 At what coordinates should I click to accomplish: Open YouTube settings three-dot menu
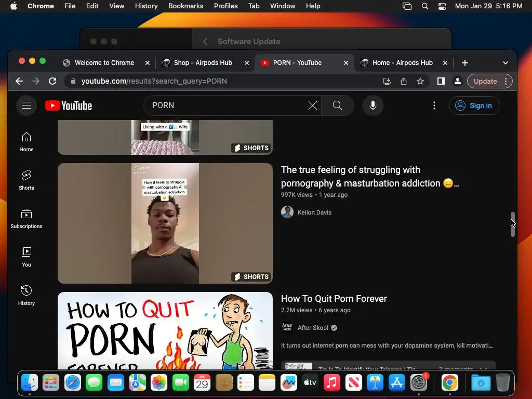[x=434, y=105]
